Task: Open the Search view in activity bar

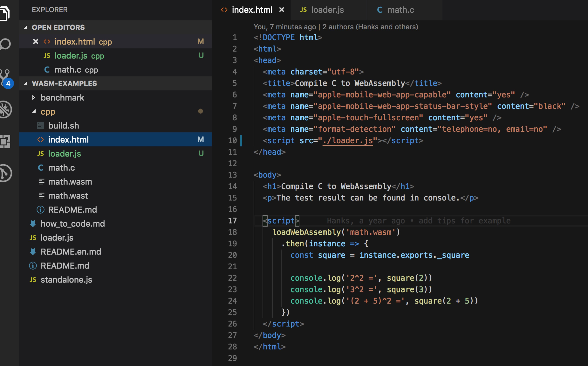Action: pyautogui.click(x=5, y=44)
